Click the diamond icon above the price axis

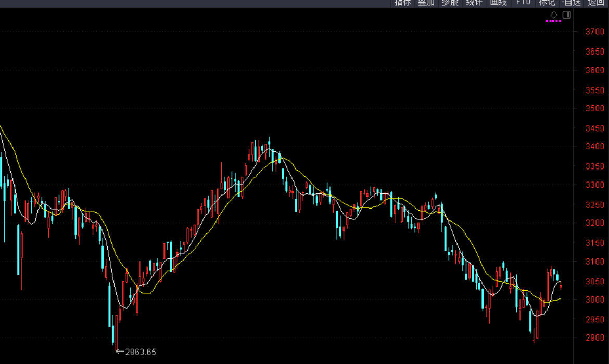click(554, 15)
